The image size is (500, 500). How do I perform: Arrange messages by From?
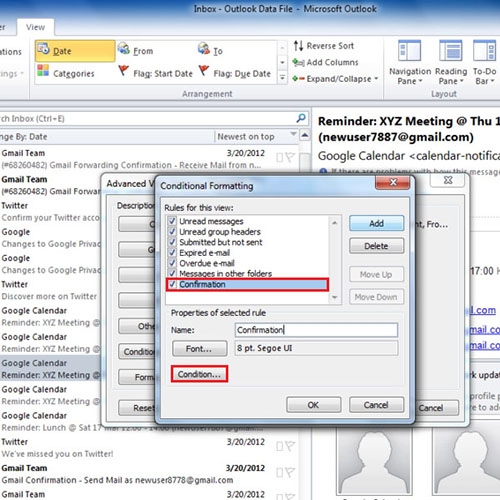tap(136, 50)
